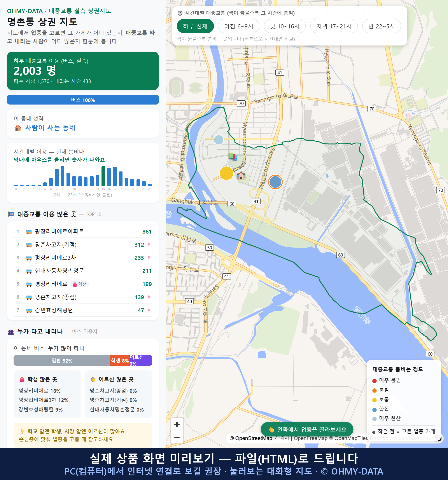Screen dimensions: 448x480
Task: Click the green peak bar at hour 15
Action: pyautogui.click(x=103, y=176)
